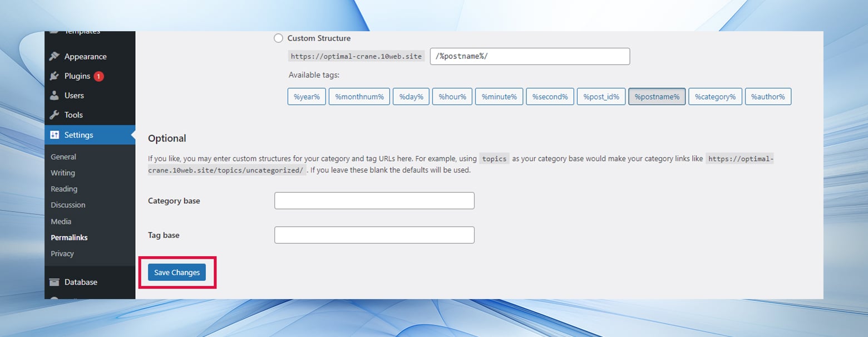Click inside the Category base field
Viewport: 868px width, 337px height.
pos(374,201)
